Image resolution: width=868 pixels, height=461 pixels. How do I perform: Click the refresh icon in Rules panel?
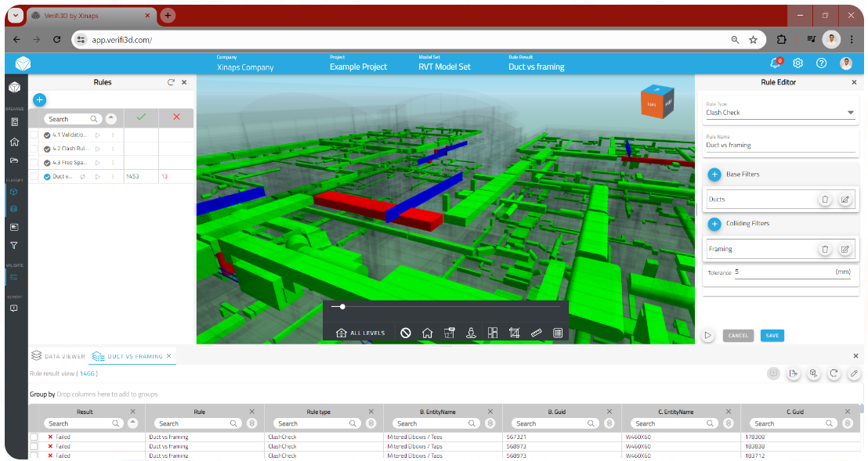[171, 82]
